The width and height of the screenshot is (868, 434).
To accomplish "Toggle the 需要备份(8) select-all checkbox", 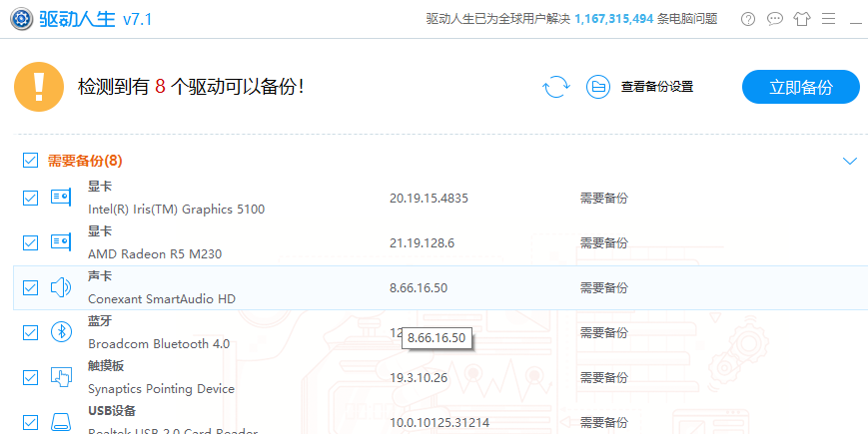I will click(30, 161).
